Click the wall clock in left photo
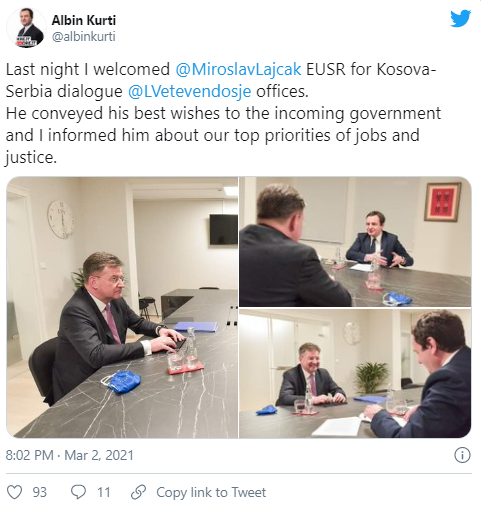This screenshot has height=505, width=481. coord(61,219)
